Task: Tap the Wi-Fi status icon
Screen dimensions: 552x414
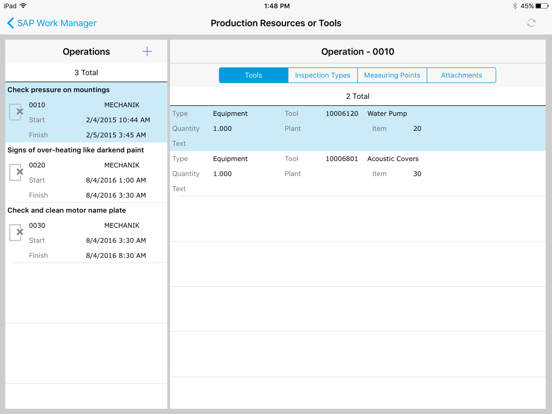Action: pyautogui.click(x=23, y=6)
